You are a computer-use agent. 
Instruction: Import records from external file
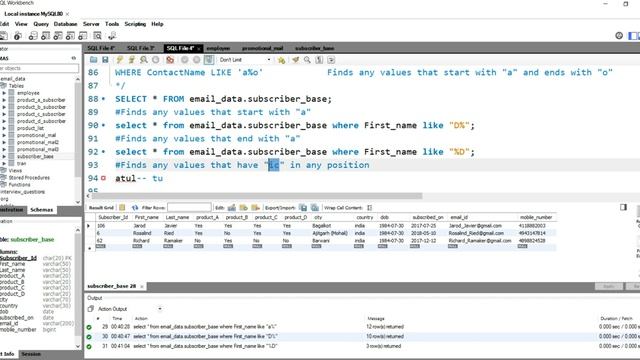tap(315, 208)
